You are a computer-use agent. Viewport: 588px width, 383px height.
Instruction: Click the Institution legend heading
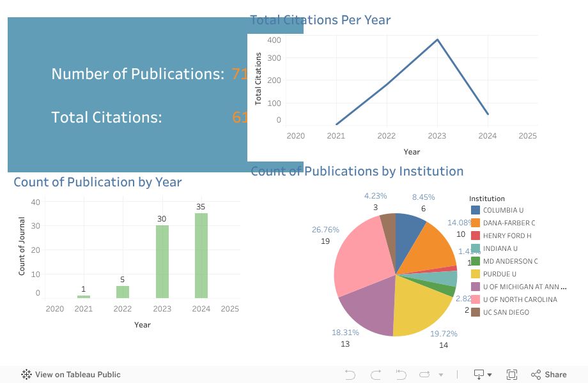(487, 199)
